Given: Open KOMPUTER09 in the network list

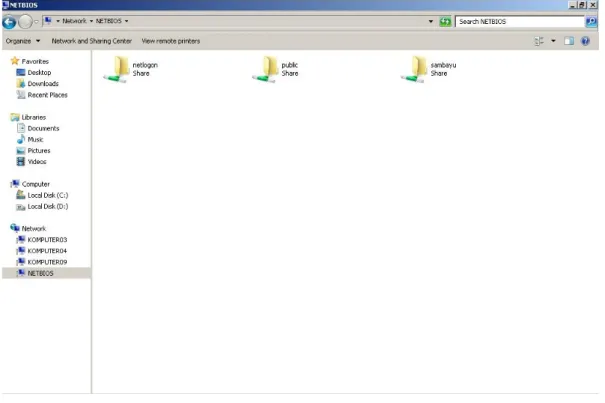Looking at the screenshot, I should pyautogui.click(x=47, y=262).
